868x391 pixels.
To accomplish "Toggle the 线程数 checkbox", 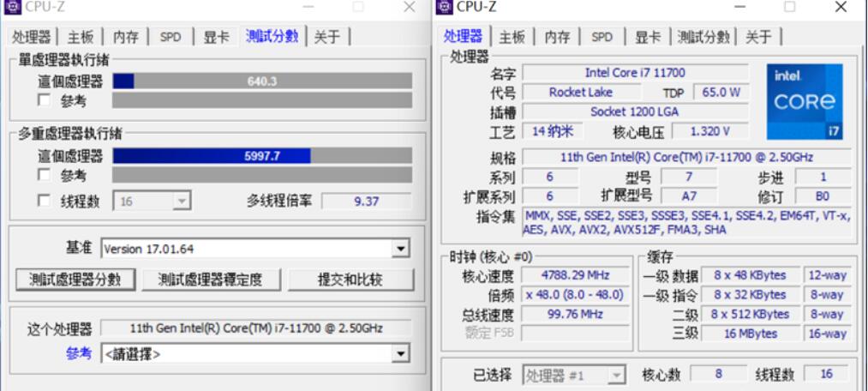I will [45, 201].
